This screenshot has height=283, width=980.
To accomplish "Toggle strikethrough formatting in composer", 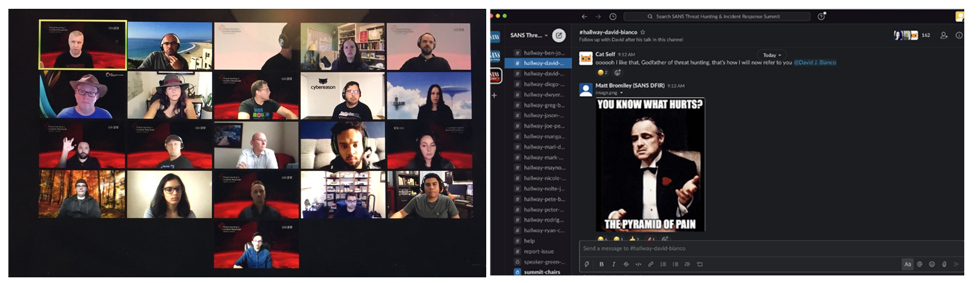I will (626, 264).
